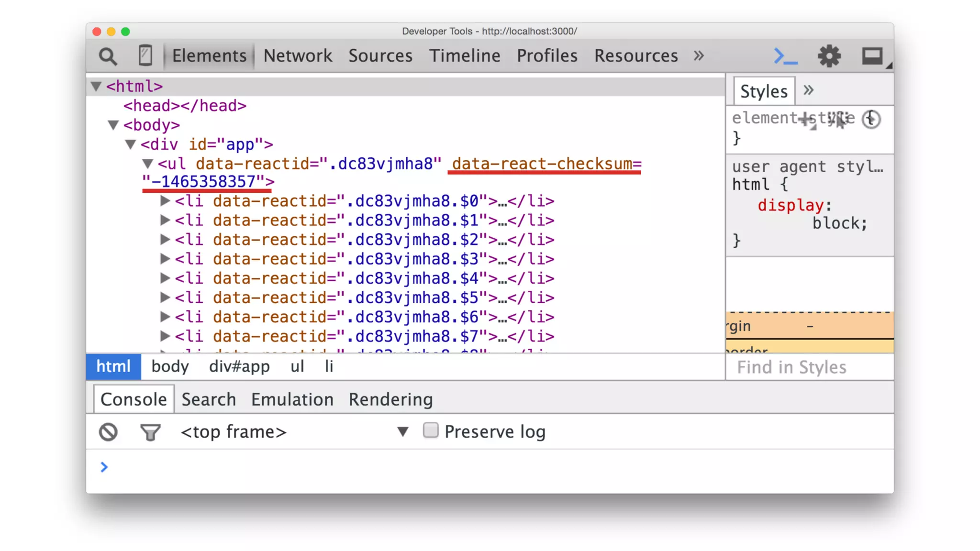Click the dock side window icon
The height and width of the screenshot is (551, 980).
point(872,56)
